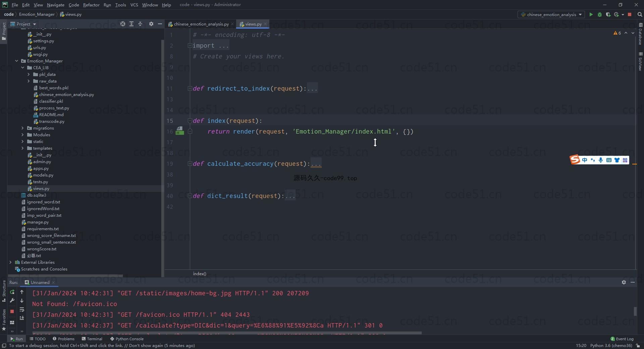The width and height of the screenshot is (644, 349).
Task: Run the chinese_emotion_analysis configuration
Action: [591, 14]
